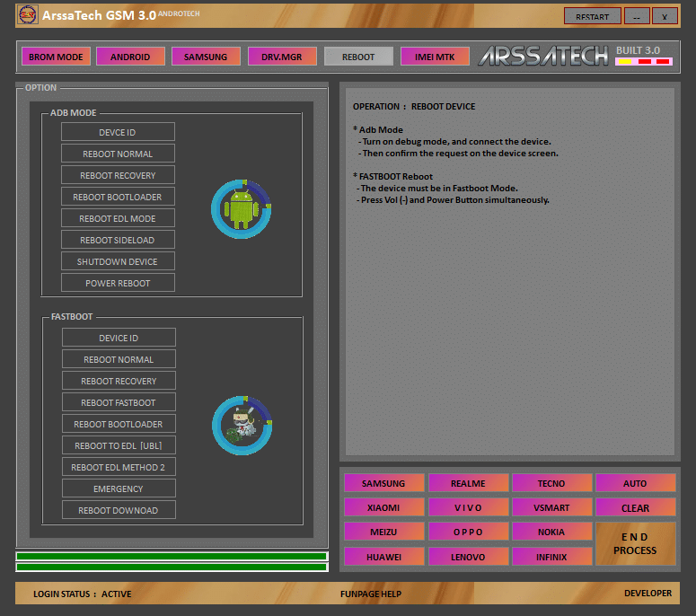Click REBOOT BOOTLOADER in Fastboot group
The width and height of the screenshot is (696, 616).
click(x=119, y=424)
